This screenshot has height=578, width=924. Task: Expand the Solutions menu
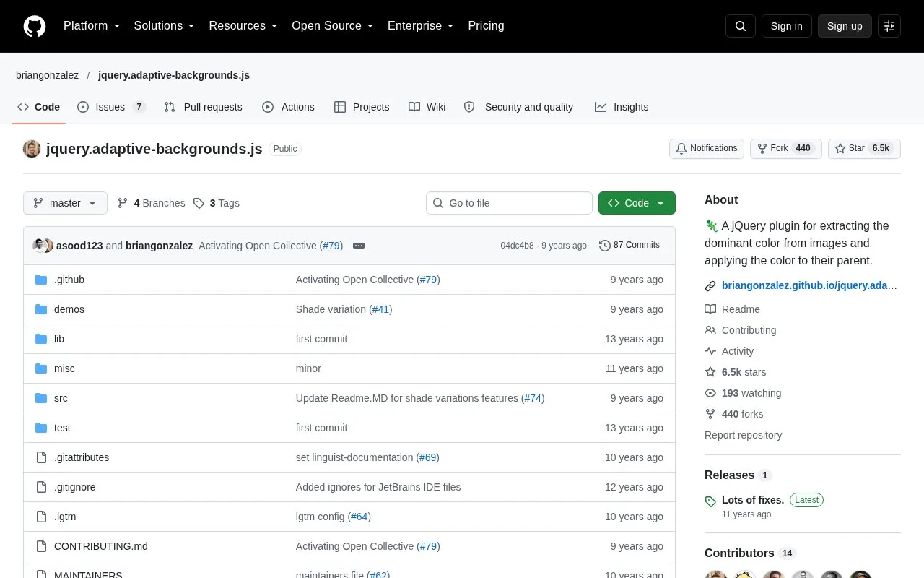165,26
